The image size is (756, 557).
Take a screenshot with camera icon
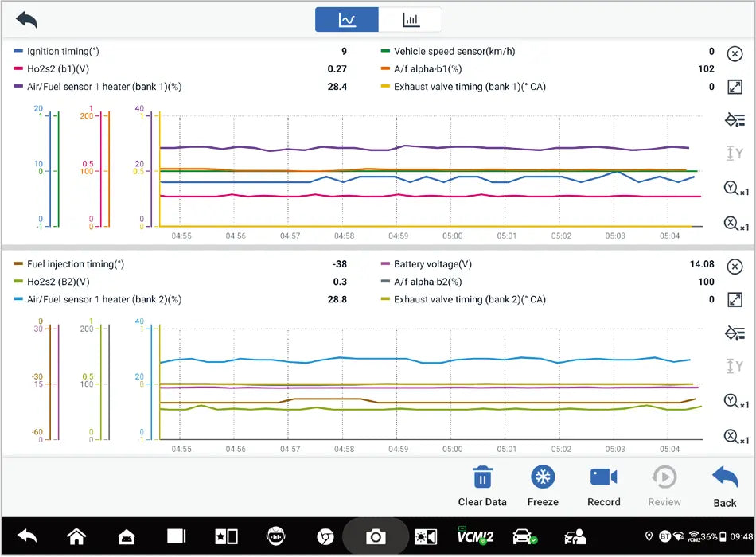[x=376, y=537]
